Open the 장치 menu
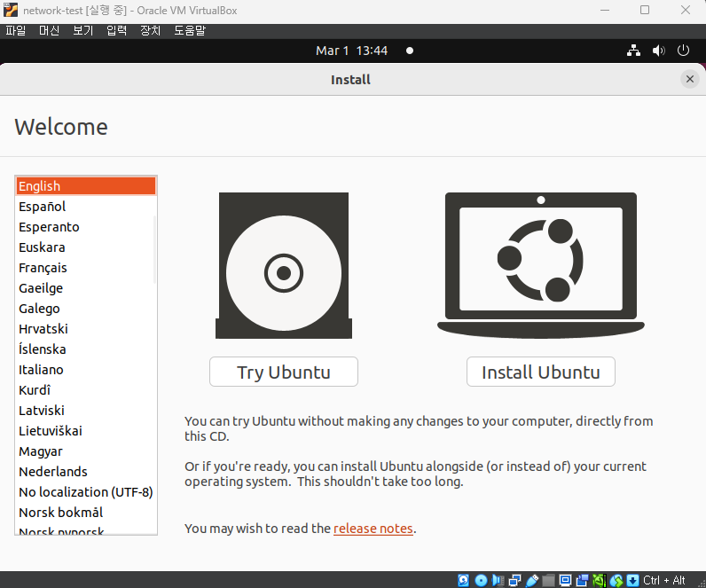This screenshot has height=588, width=706. [x=151, y=31]
